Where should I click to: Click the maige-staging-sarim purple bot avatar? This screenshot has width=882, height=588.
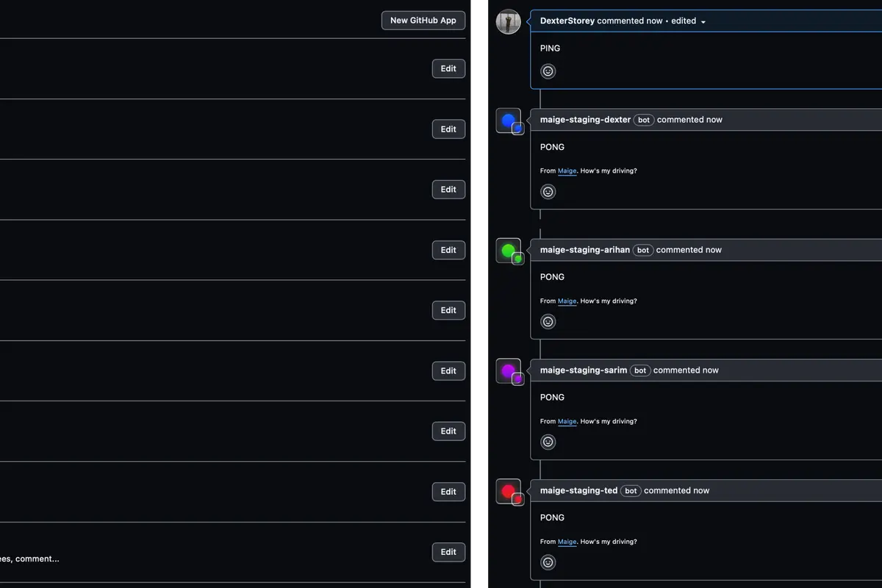[x=509, y=371]
